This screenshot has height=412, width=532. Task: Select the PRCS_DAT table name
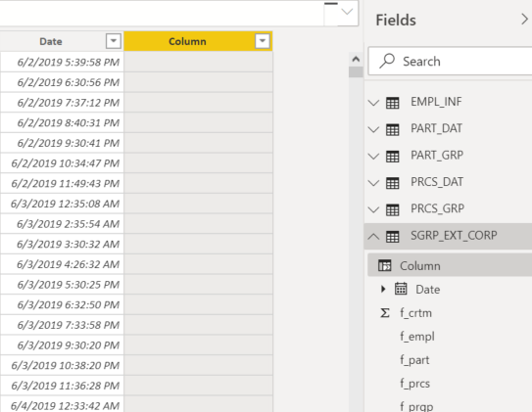pyautogui.click(x=437, y=182)
